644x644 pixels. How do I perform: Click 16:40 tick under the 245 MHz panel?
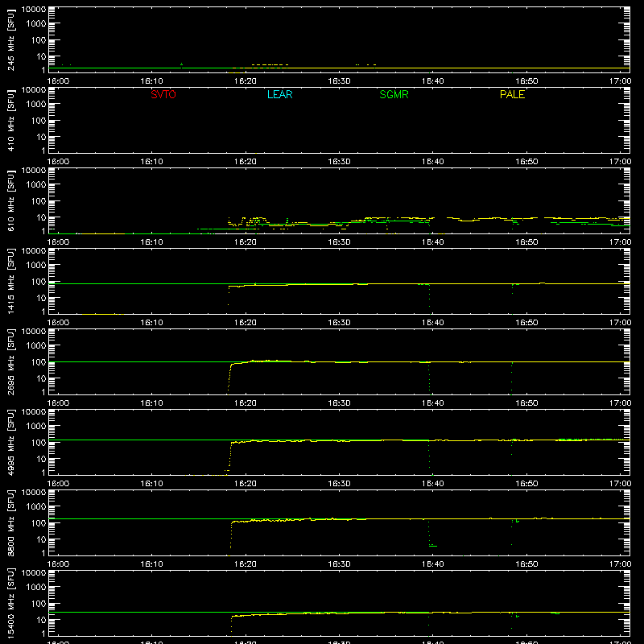click(x=432, y=81)
